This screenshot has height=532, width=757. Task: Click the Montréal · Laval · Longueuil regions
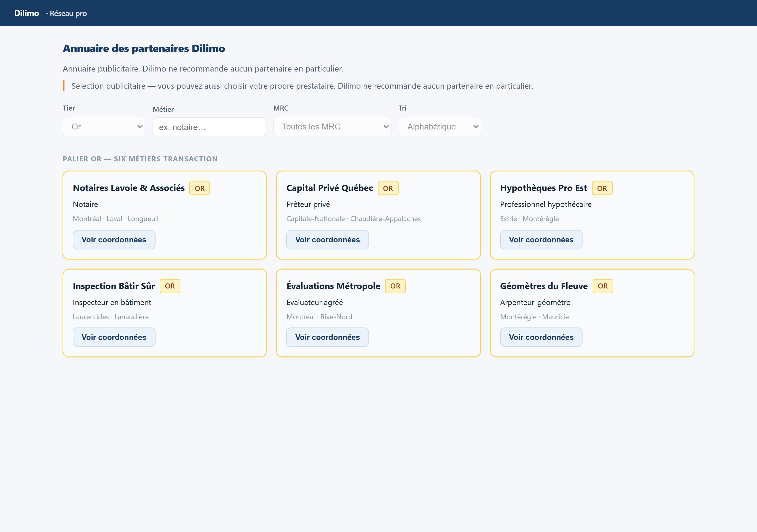pos(115,219)
